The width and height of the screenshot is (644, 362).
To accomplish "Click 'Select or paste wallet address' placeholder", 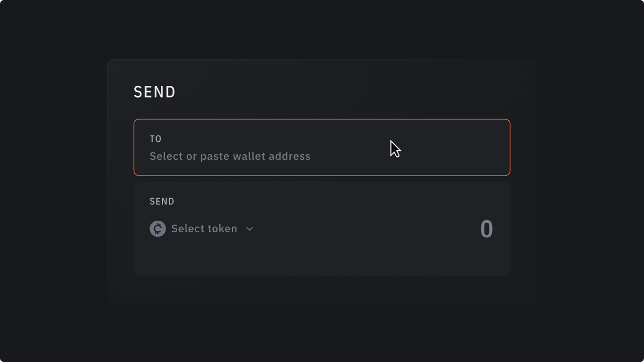I will [230, 156].
